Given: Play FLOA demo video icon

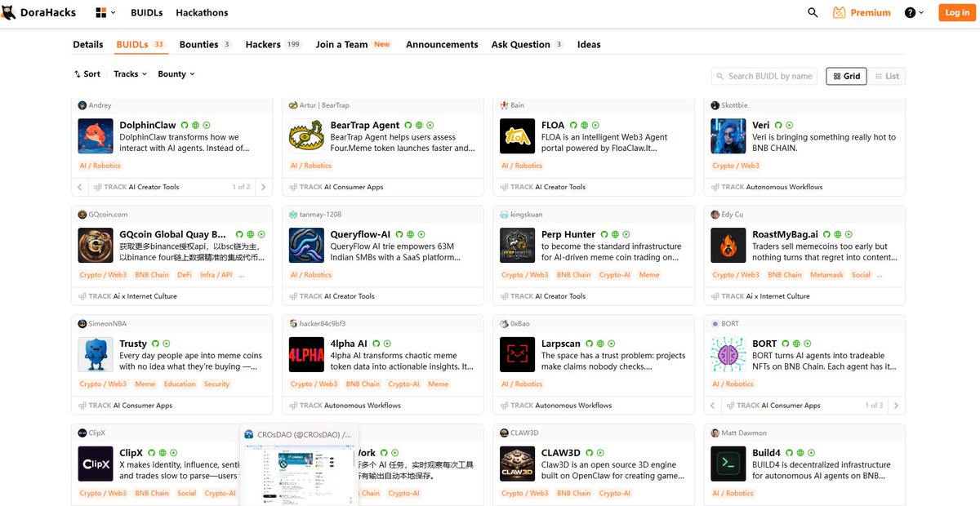Looking at the screenshot, I should 595,125.
